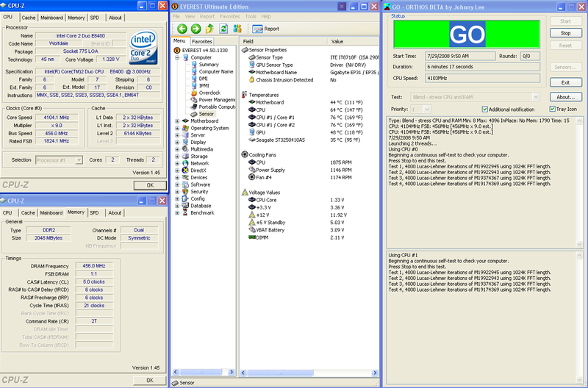This screenshot has height=388, width=588.
Task: Click the Operating System icon in tree
Action: pos(185,128)
